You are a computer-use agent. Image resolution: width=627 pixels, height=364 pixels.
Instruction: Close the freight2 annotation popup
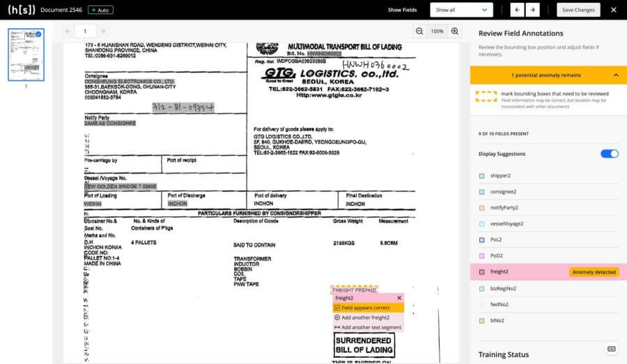(x=399, y=298)
